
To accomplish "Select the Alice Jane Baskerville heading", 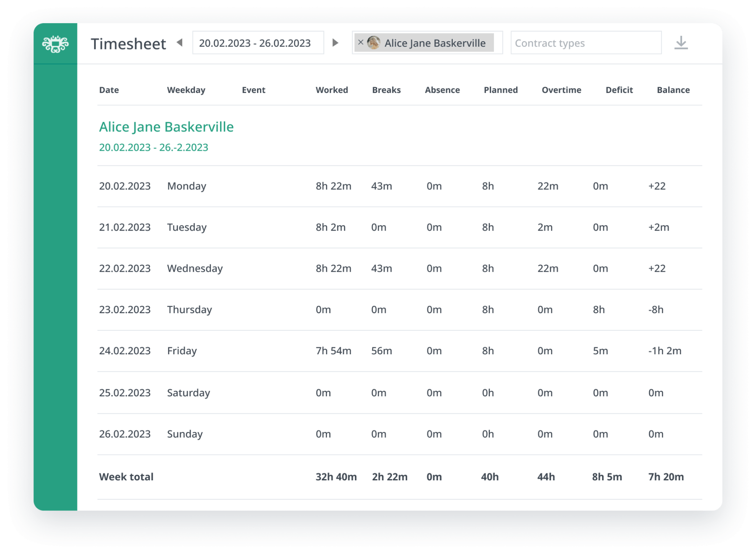I will click(166, 126).
